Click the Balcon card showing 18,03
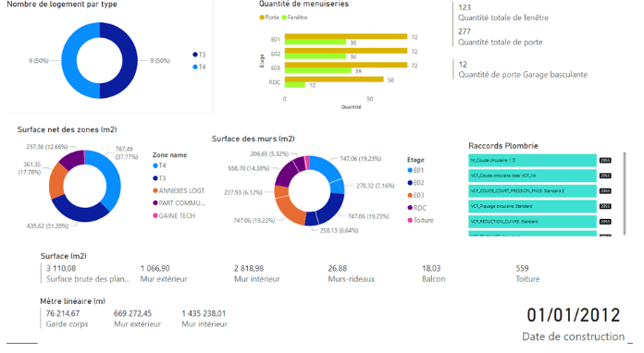Image resolution: width=644 pixels, height=353 pixels. click(x=433, y=274)
